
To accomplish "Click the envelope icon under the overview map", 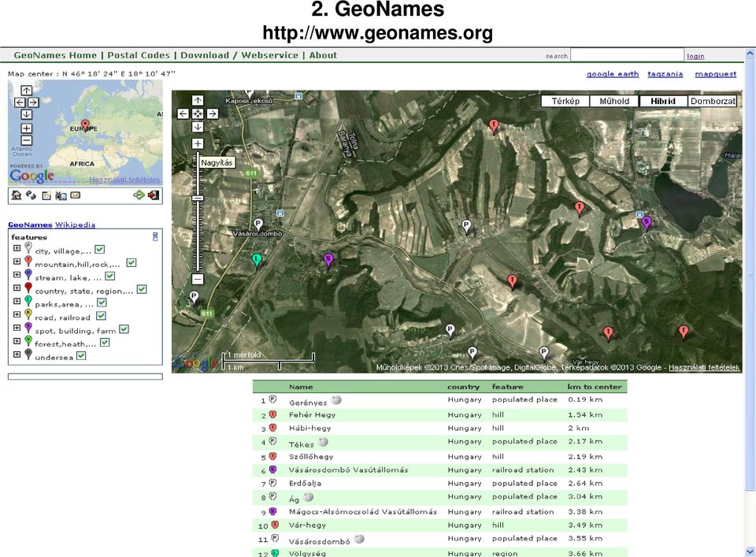I will (76, 195).
